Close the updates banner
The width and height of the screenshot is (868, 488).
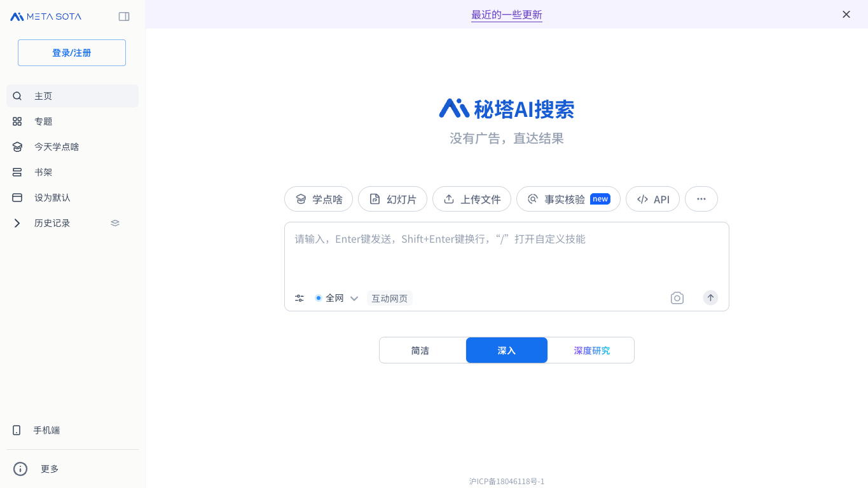pos(846,14)
